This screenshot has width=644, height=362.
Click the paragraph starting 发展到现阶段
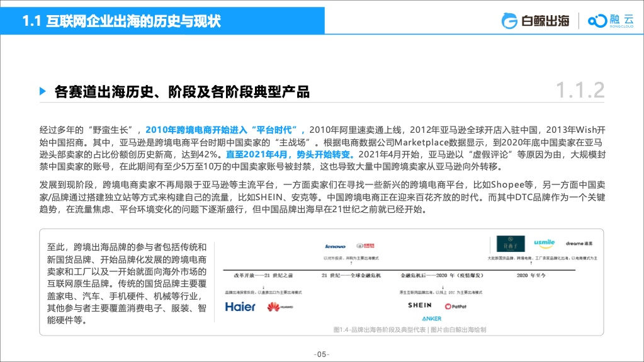tap(322, 197)
